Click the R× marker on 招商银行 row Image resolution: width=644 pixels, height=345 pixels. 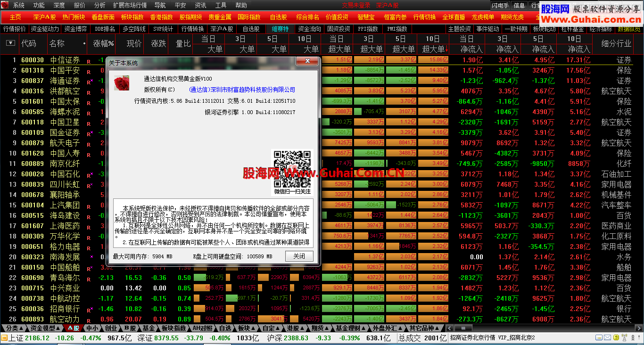tap(90, 309)
